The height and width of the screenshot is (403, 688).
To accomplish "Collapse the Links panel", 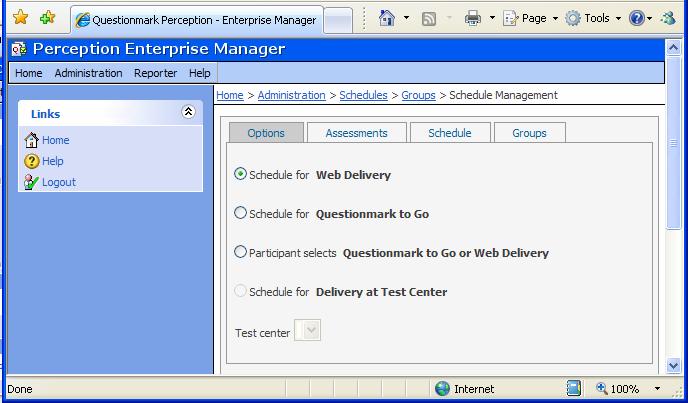I will 188,113.
